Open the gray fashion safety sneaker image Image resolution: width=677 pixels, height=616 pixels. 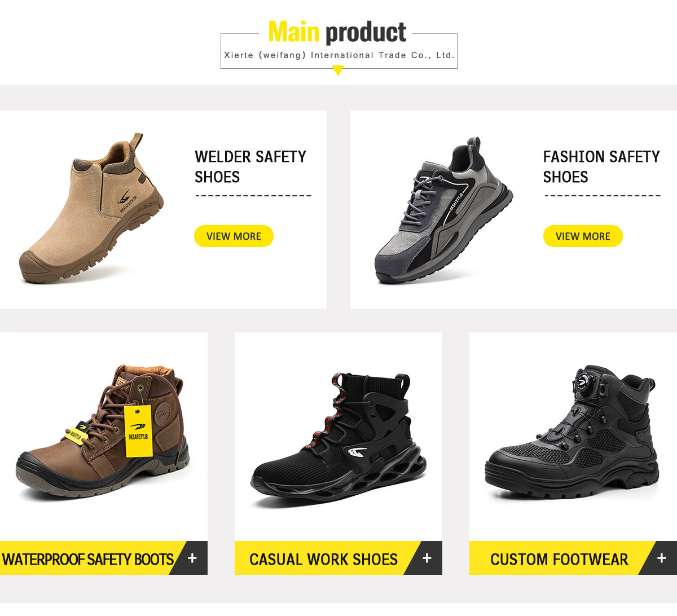coord(444,210)
